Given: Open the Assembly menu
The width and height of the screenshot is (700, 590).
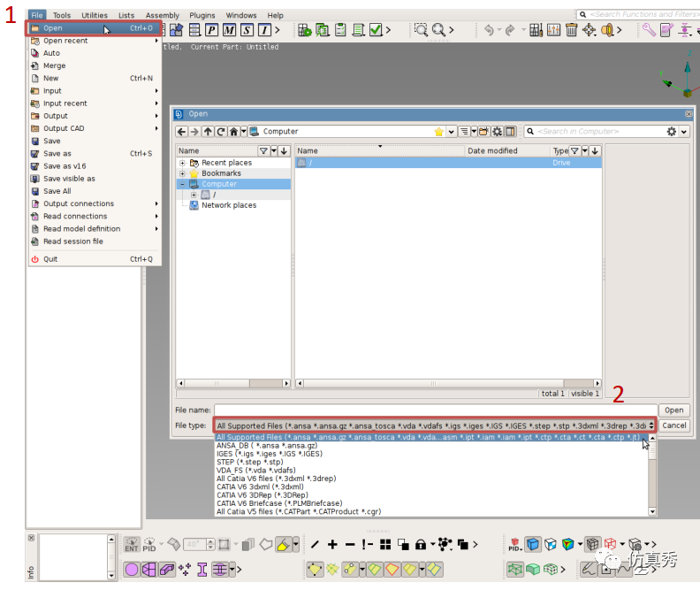Looking at the screenshot, I should click(x=162, y=15).
